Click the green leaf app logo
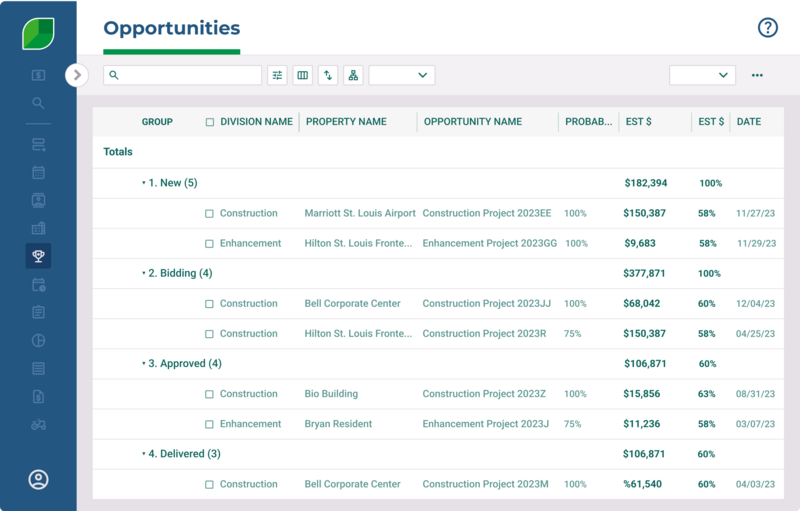Image resolution: width=800 pixels, height=511 pixels. click(38, 33)
